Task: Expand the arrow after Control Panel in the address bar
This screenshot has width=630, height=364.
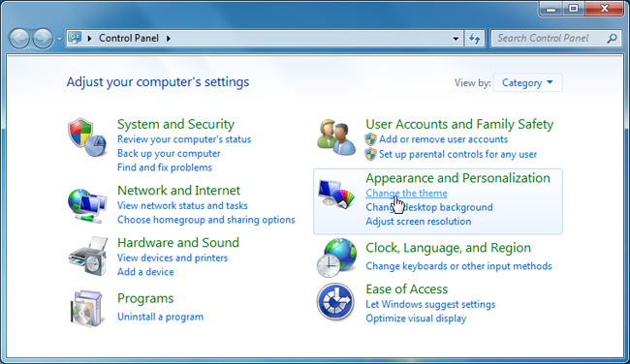Action: (169, 39)
